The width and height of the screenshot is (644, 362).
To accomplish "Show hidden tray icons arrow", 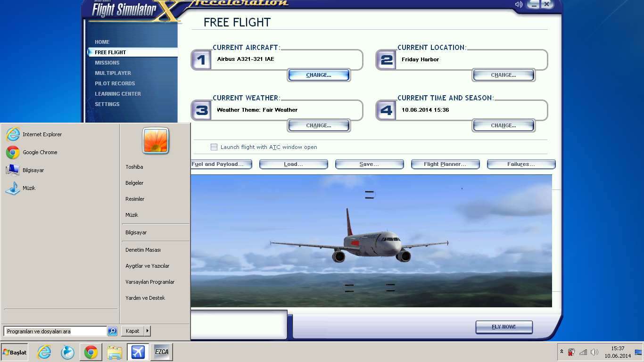I will (561, 352).
